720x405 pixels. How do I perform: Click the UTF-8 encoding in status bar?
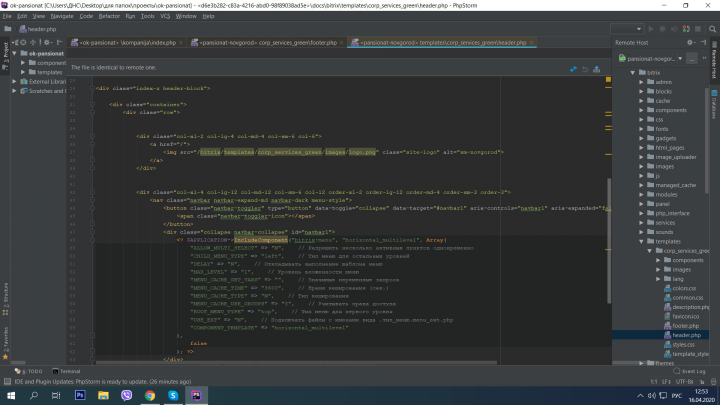click(684, 382)
